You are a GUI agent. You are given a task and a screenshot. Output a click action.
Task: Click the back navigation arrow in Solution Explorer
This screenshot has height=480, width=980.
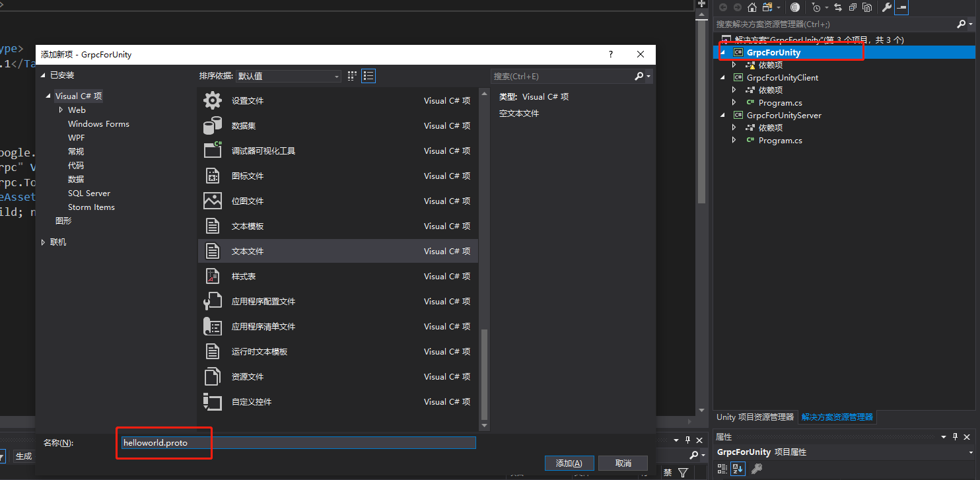[x=723, y=7]
